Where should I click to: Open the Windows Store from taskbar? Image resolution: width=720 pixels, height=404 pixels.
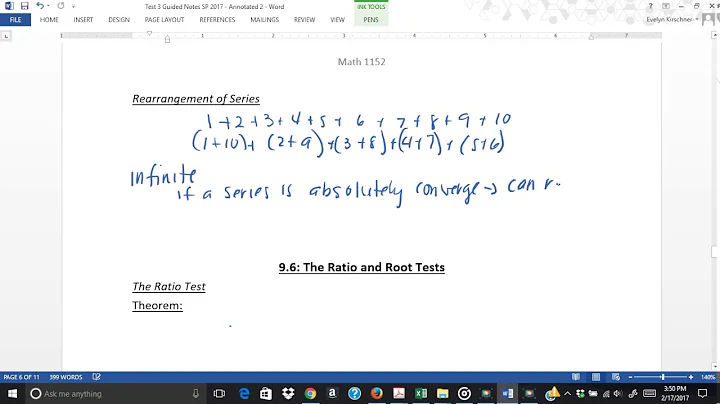coord(265,393)
